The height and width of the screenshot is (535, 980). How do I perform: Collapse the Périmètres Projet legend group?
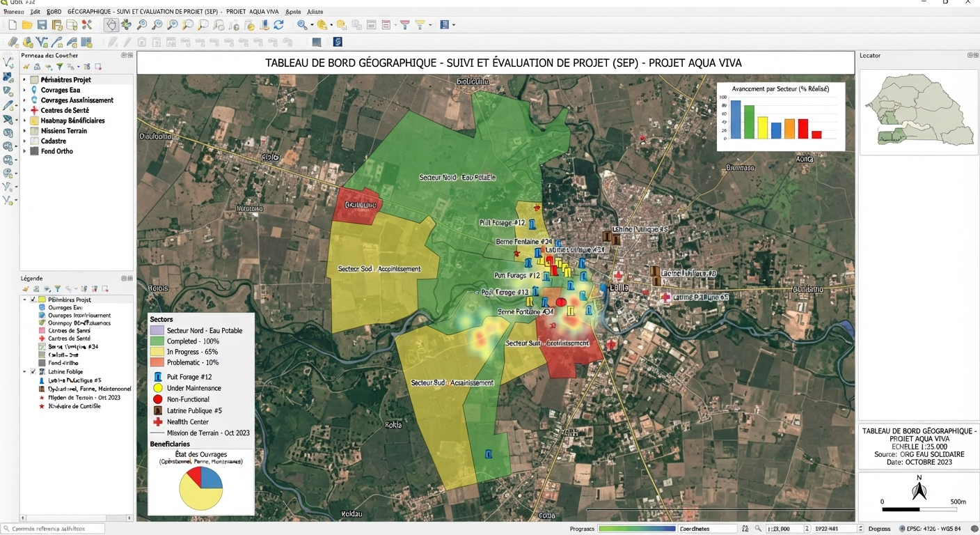click(x=25, y=300)
